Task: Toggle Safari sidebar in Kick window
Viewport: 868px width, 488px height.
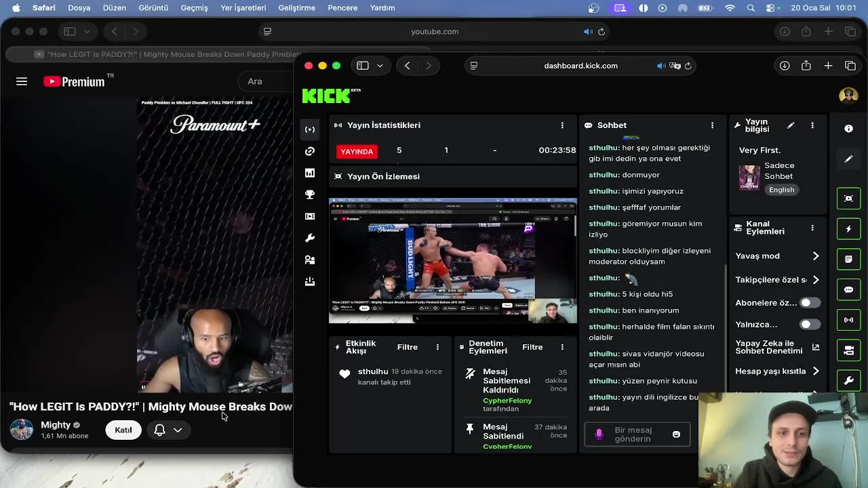Action: (363, 66)
